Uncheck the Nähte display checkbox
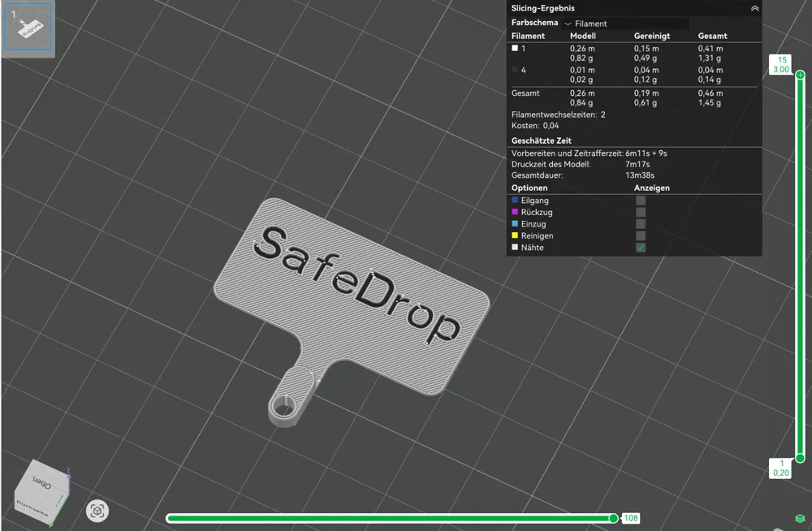812x531 pixels. coord(641,248)
